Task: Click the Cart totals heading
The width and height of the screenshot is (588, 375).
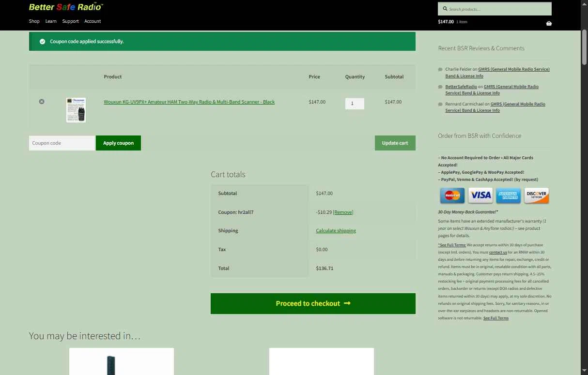Action: coord(228,175)
